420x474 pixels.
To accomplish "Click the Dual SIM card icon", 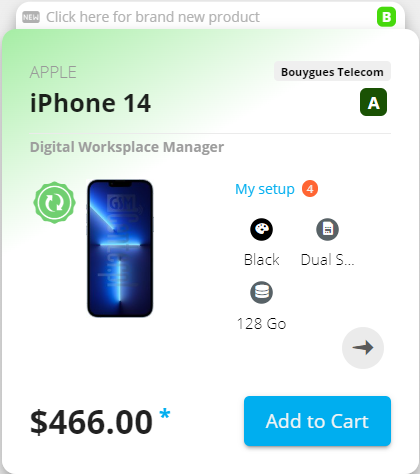I will point(327,229).
